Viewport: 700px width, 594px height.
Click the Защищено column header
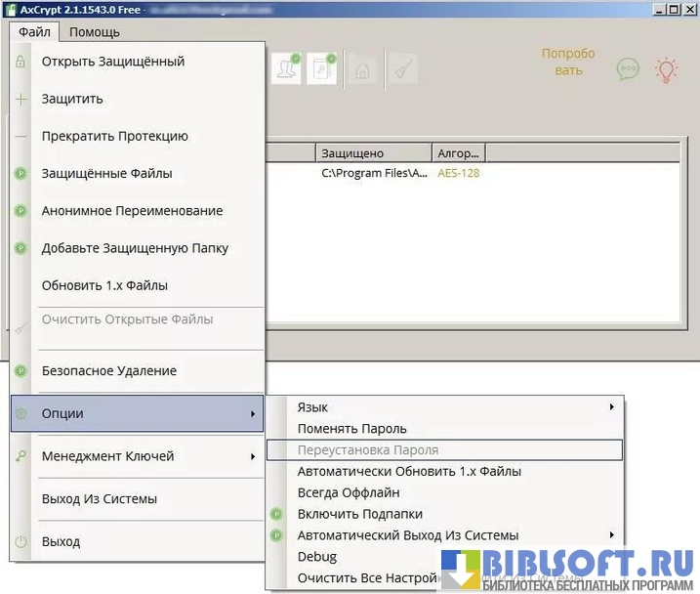click(373, 153)
